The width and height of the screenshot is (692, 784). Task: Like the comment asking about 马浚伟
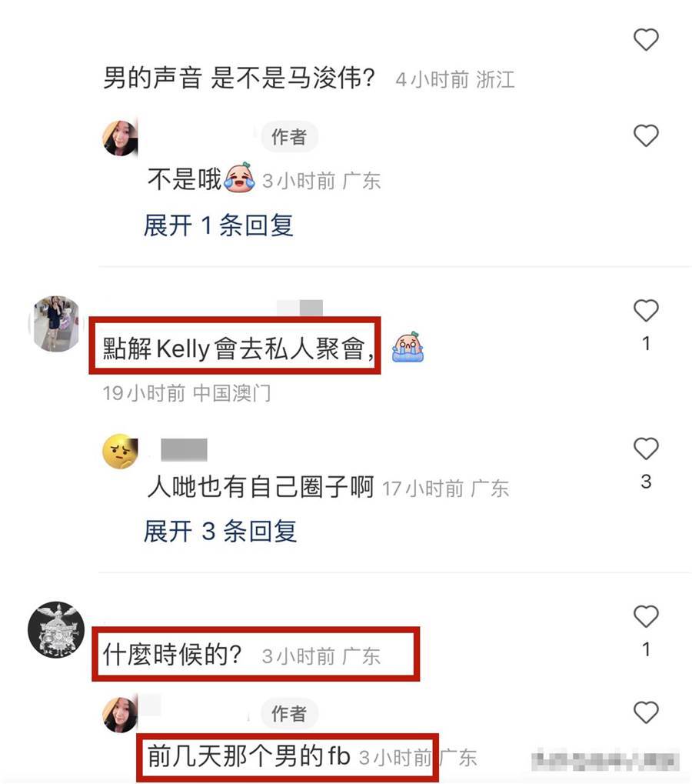(x=646, y=39)
